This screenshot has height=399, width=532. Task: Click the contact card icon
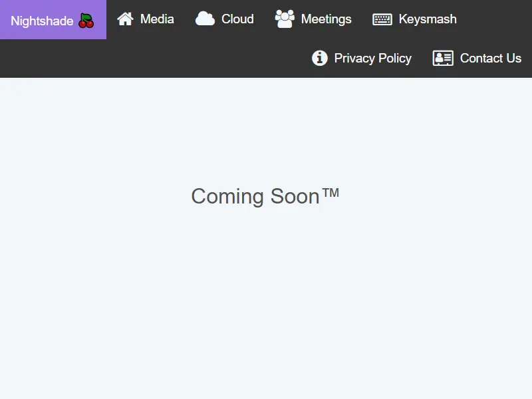(x=443, y=58)
